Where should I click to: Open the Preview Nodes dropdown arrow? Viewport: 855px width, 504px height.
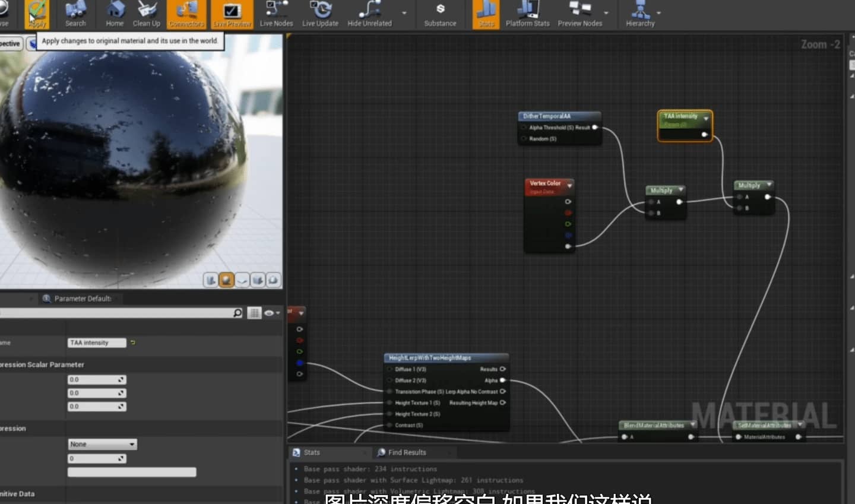pos(606,13)
